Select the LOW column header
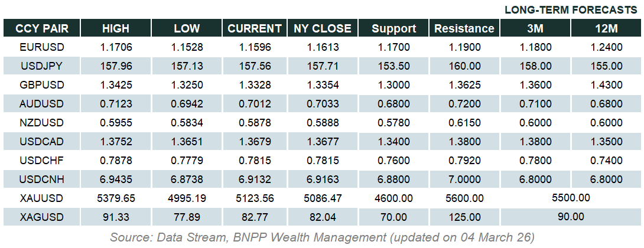 pos(187,28)
